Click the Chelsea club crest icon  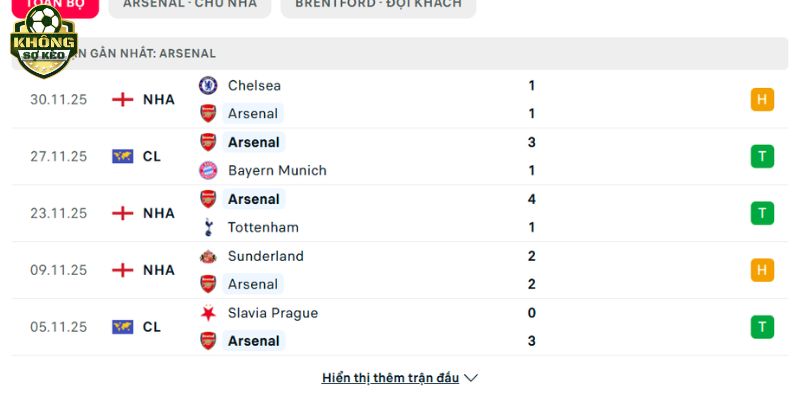click(208, 86)
